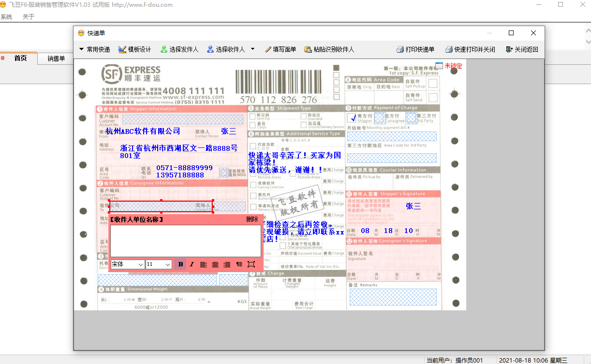Switch to the 首页 tab
The height and width of the screenshot is (364, 591).
coord(20,58)
